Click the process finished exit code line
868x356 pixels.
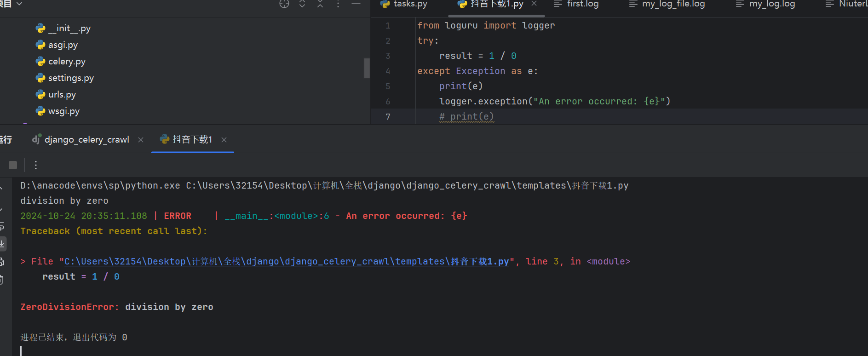74,338
